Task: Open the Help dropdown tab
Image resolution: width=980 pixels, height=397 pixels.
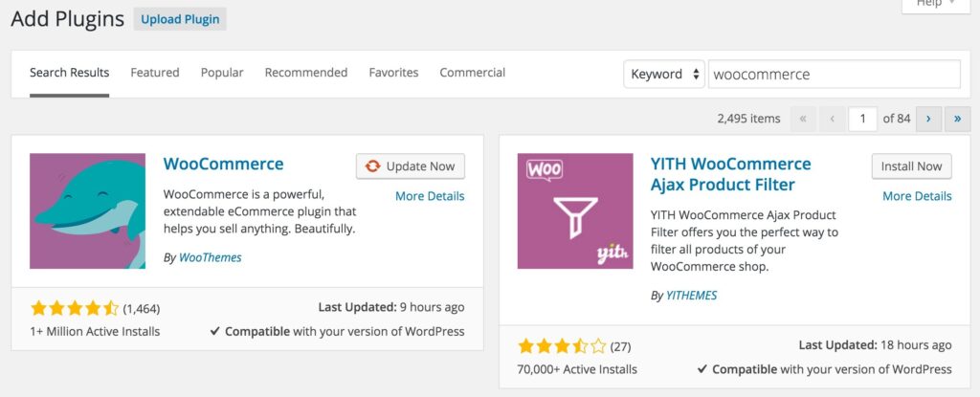Action: tap(934, 5)
